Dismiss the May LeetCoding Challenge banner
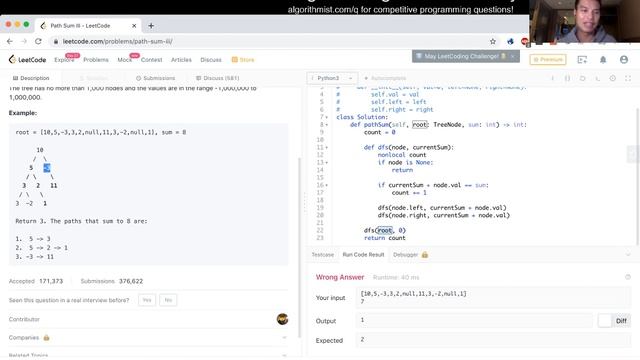 tap(513, 56)
